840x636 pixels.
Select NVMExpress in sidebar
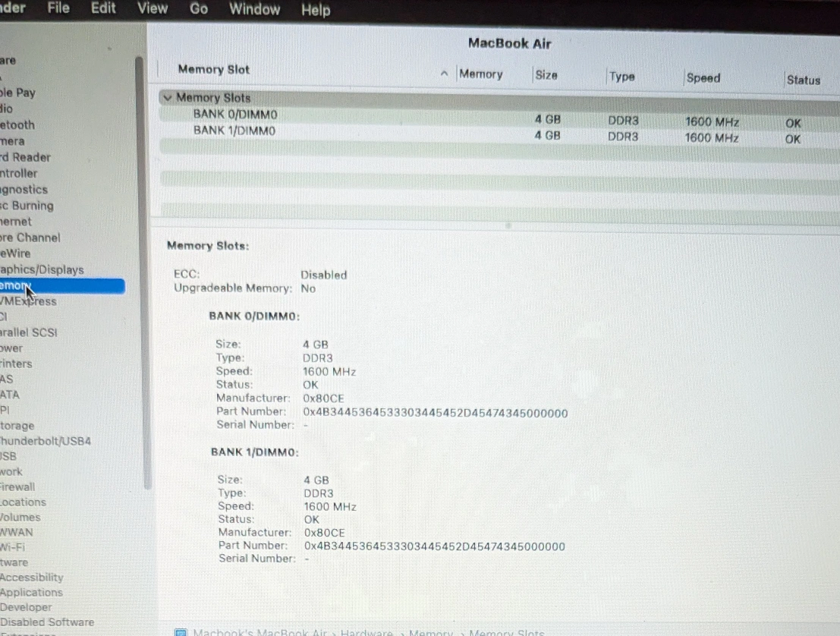pyautogui.click(x=28, y=301)
